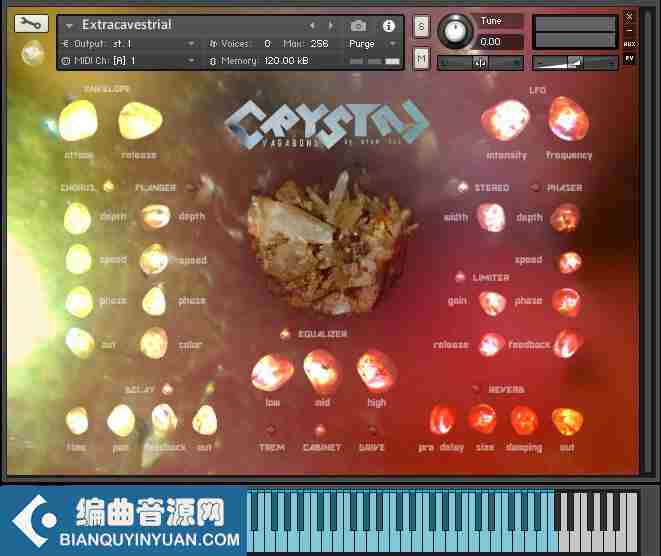The height and width of the screenshot is (556, 661).
Task: Click the Tune knob
Action: pos(455,31)
